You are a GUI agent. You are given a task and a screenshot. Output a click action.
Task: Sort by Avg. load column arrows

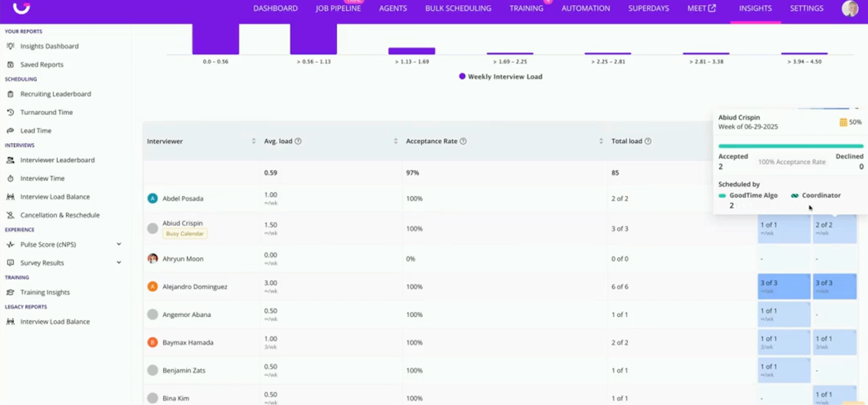click(x=395, y=142)
